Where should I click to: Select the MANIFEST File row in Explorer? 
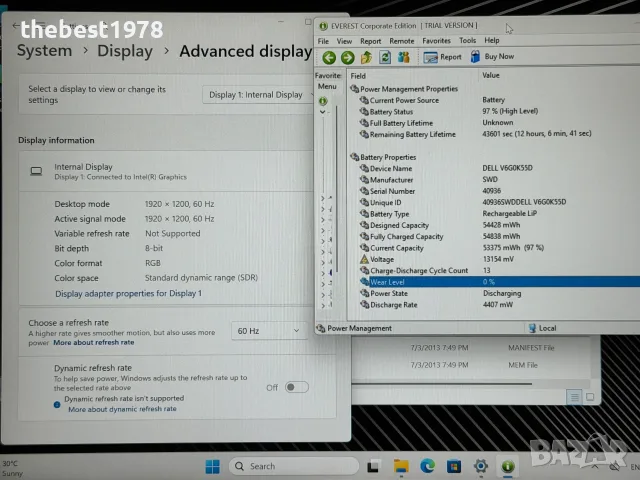click(473, 348)
